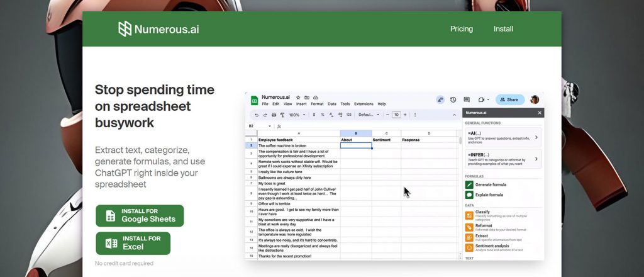Open the View menu
The image size is (644, 277).
pos(287,104)
